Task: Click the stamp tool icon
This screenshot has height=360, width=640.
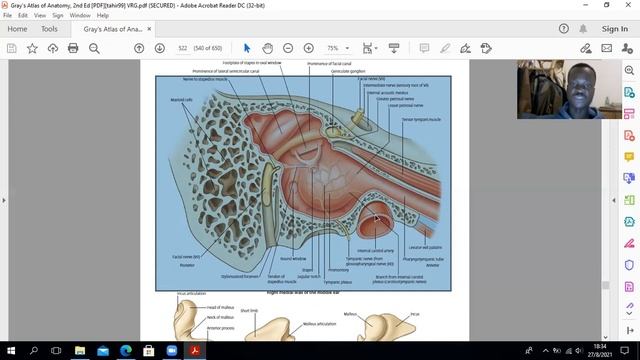Action: pos(486,48)
